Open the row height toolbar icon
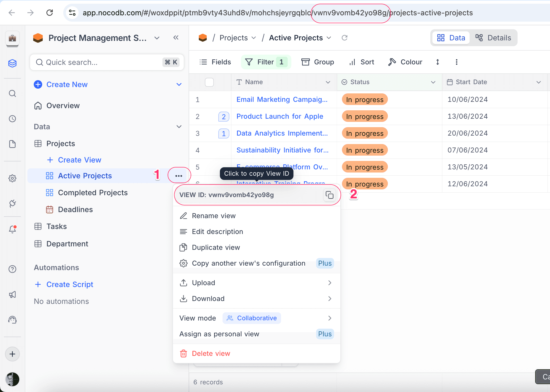The image size is (550, 392). coord(437,62)
